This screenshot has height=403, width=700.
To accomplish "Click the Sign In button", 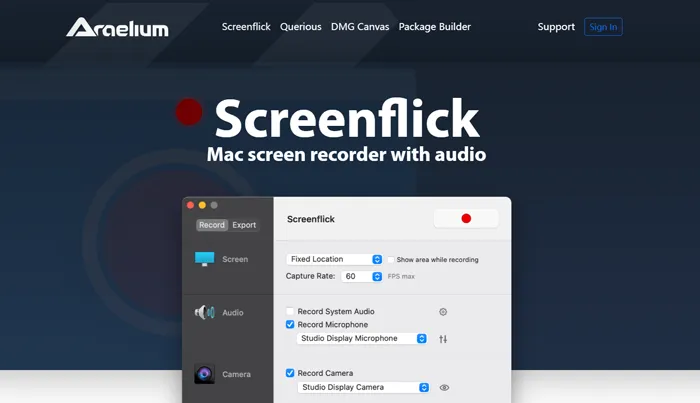I will 603,27.
